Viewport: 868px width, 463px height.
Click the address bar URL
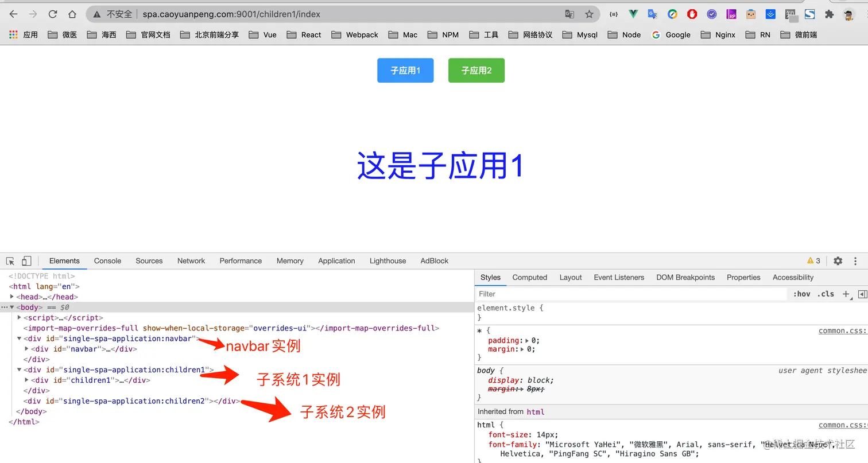[231, 14]
